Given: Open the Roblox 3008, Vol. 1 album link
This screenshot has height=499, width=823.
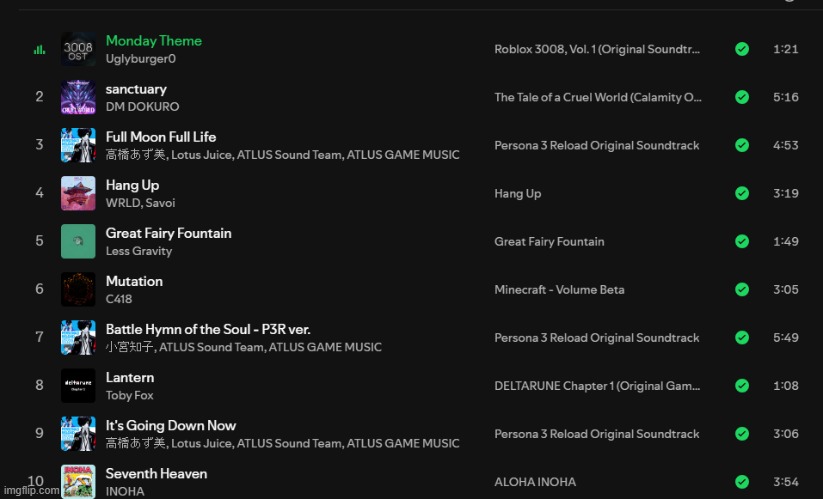Looking at the screenshot, I should 597,49.
